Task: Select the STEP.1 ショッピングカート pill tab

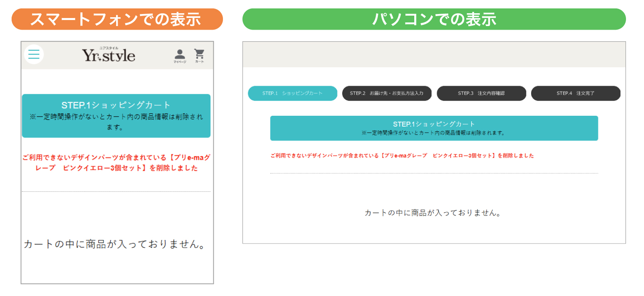Action: (x=293, y=93)
